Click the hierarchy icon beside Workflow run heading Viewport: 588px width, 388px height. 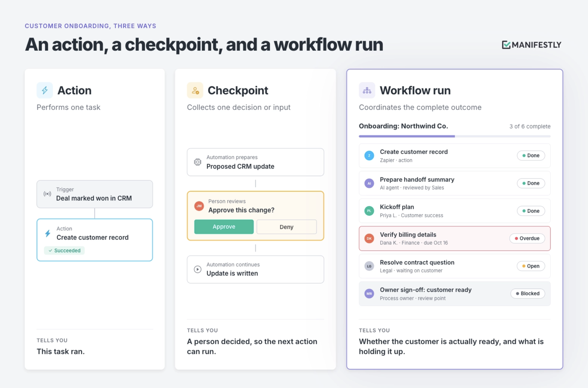367,90
